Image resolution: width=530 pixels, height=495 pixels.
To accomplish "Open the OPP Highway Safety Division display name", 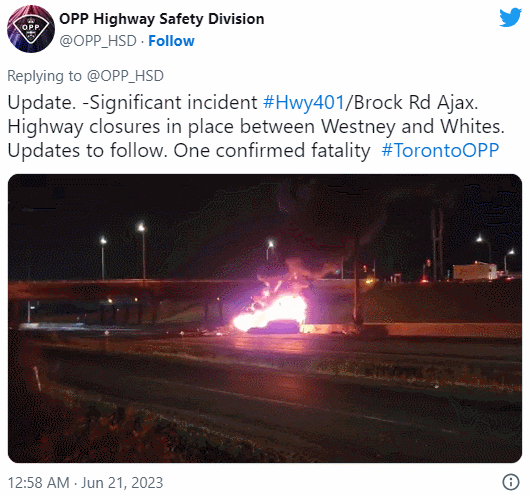I will [x=162, y=19].
